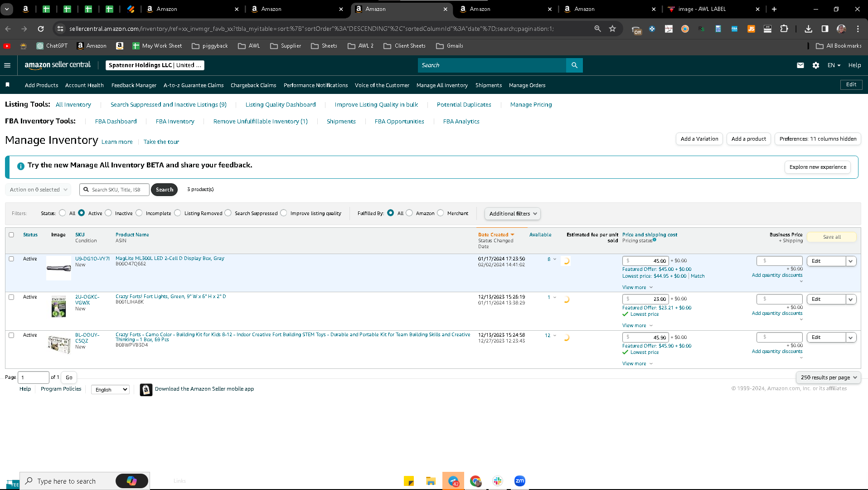868x490 pixels.
Task: Click the Match lowest price link
Action: pyautogui.click(x=698, y=276)
